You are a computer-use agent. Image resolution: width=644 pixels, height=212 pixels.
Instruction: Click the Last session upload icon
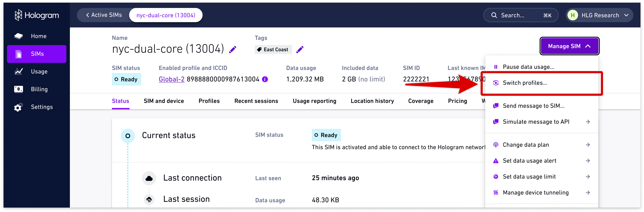click(149, 199)
